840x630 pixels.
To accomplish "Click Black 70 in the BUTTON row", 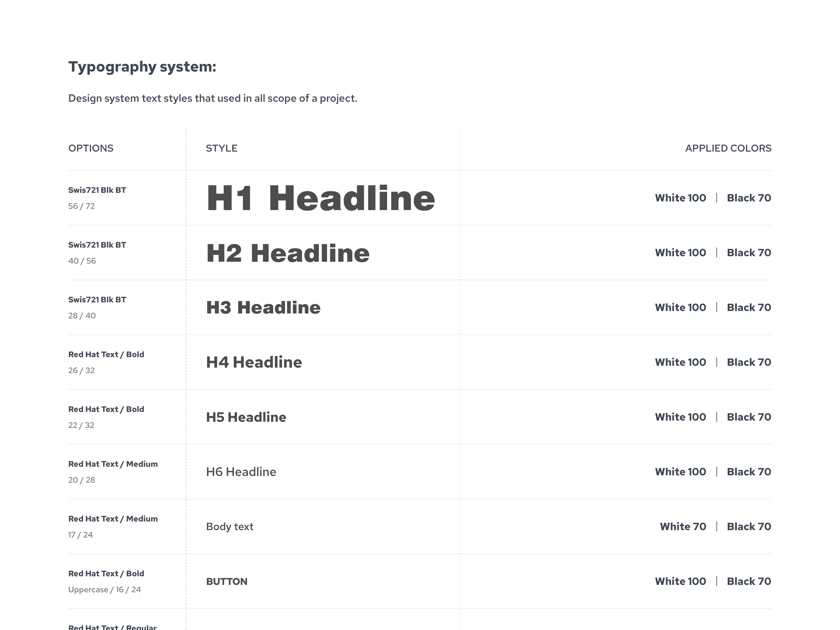I will [748, 581].
